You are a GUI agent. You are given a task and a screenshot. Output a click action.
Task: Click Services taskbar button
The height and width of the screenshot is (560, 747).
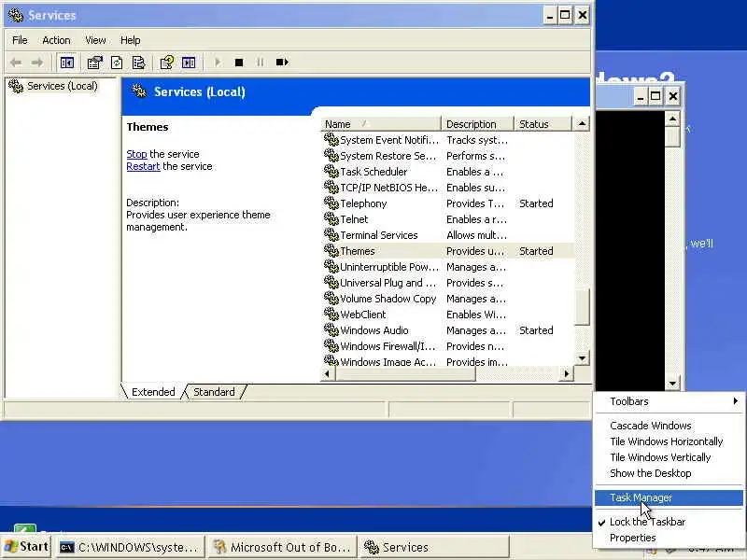click(433, 548)
